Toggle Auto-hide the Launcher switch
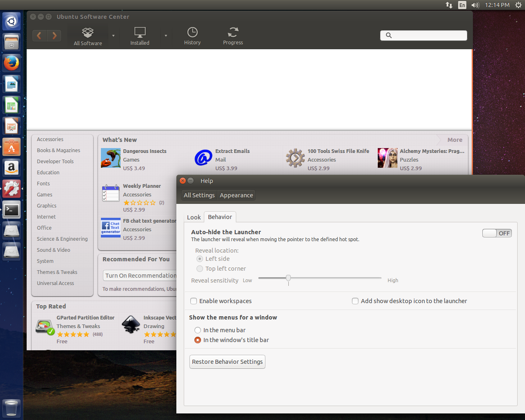Screen dimensions: 525x420 (x=497, y=233)
